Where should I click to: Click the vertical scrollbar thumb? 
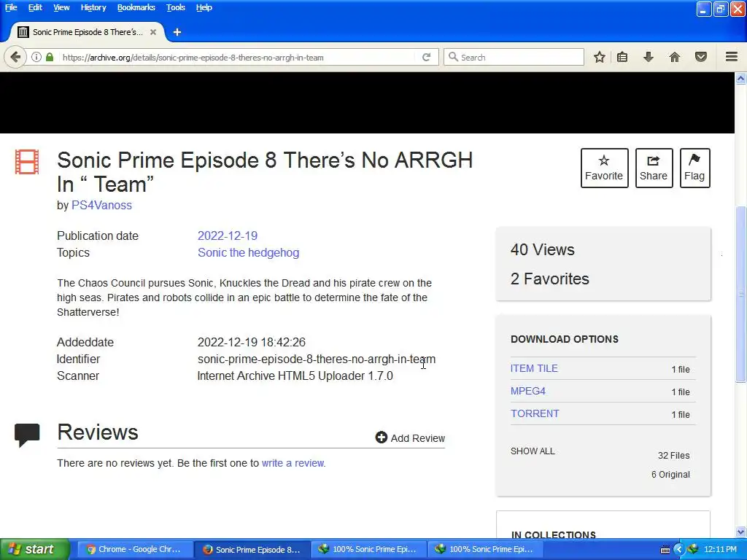(x=740, y=293)
